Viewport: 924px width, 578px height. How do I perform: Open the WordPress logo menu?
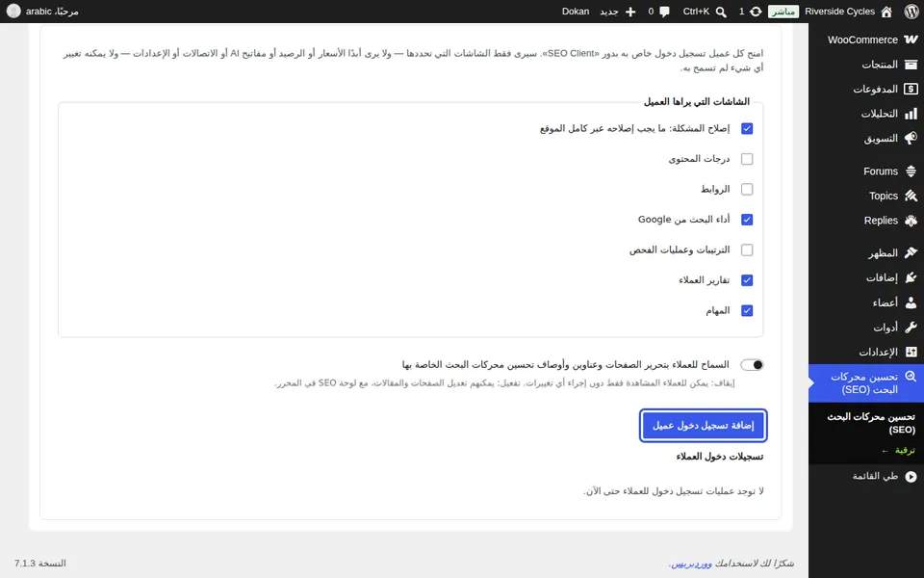point(911,12)
